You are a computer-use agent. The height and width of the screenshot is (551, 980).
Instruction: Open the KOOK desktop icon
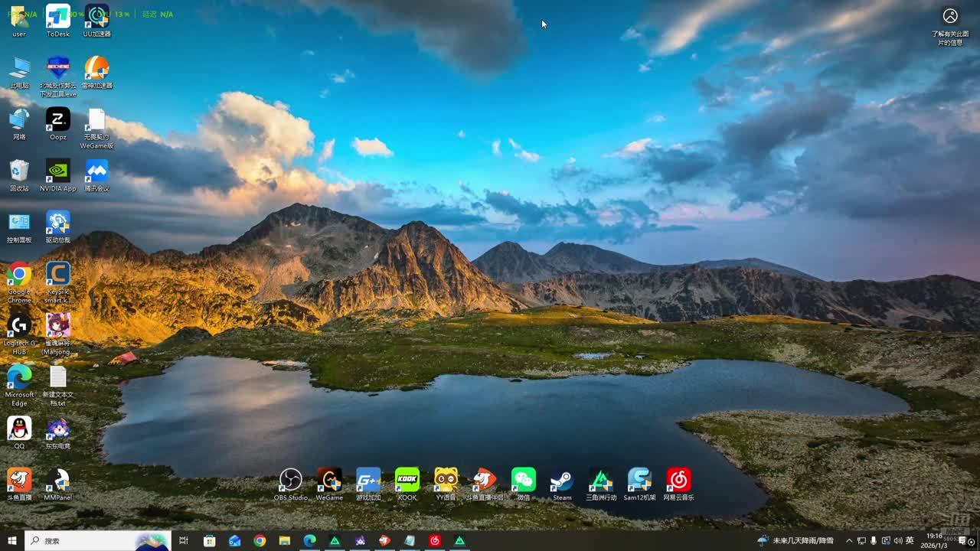click(407, 480)
